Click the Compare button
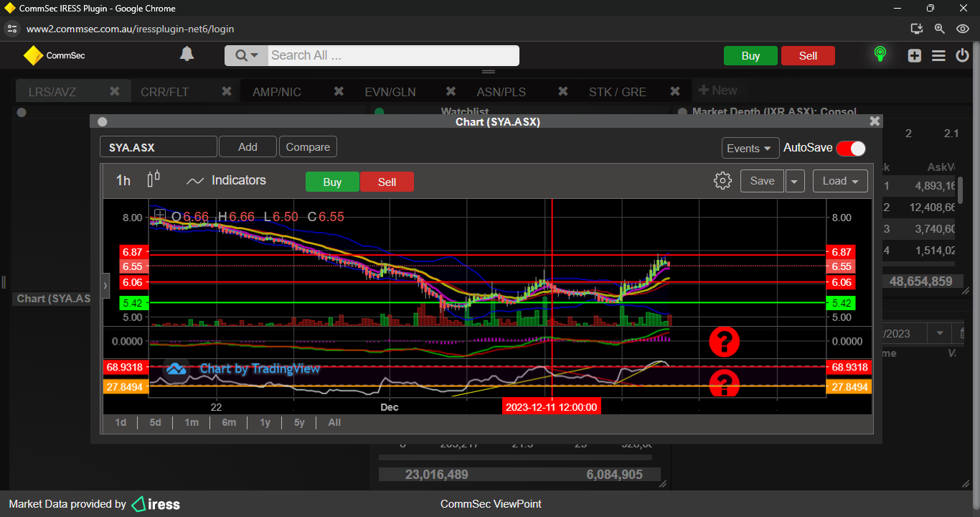The width and height of the screenshot is (980, 517). (x=308, y=147)
